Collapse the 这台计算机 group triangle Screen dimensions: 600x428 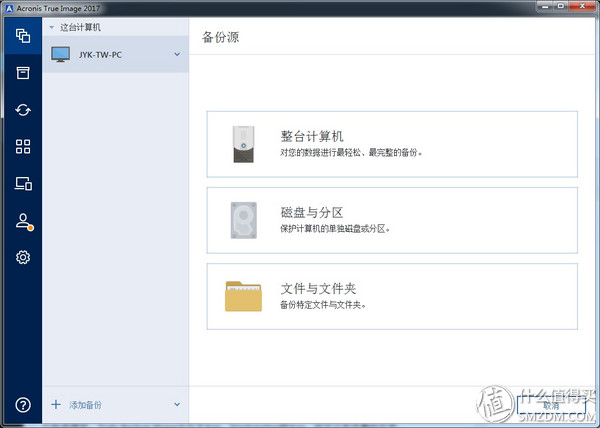[52, 28]
